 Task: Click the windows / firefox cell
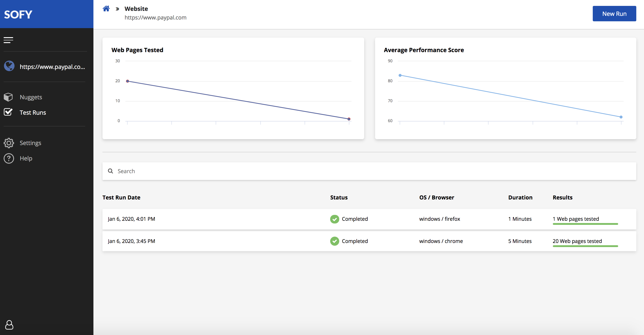pos(439,219)
